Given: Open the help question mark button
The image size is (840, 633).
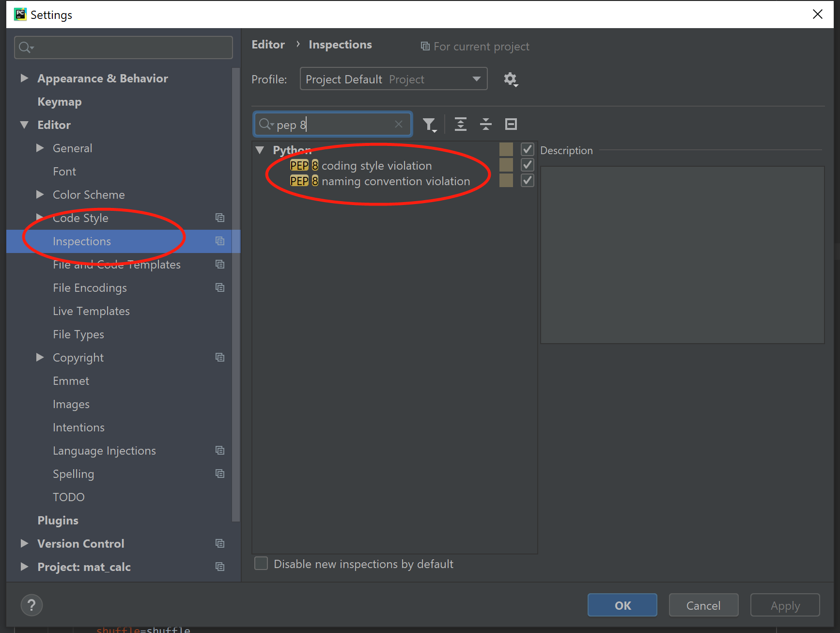Looking at the screenshot, I should click(x=31, y=605).
